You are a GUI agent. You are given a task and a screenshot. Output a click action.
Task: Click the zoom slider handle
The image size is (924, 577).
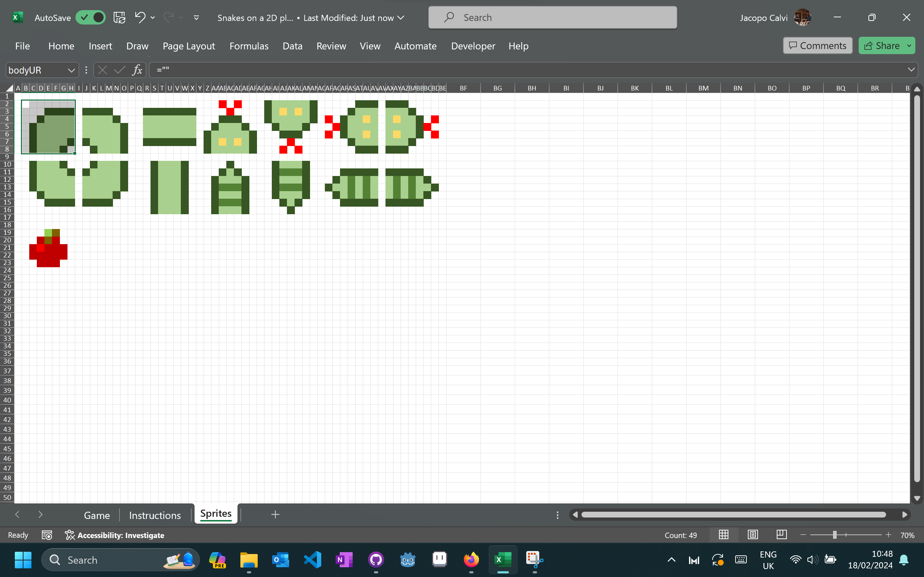[834, 535]
